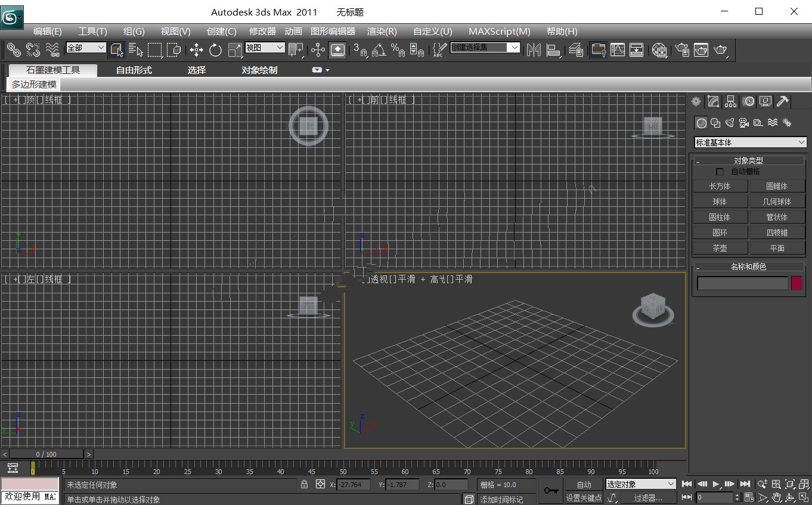812x505 pixels.
Task: Enable the 自动栅格 autogrid checkbox
Action: tap(720, 172)
